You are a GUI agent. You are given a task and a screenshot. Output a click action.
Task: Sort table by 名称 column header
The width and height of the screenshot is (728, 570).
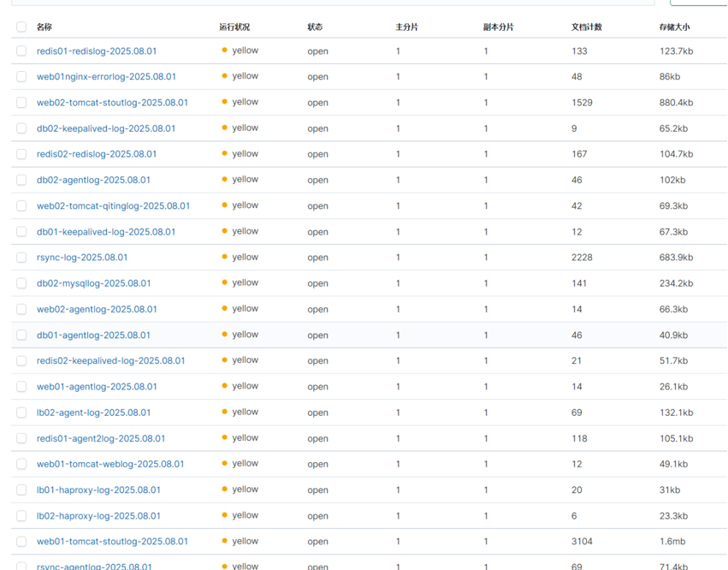tap(44, 27)
